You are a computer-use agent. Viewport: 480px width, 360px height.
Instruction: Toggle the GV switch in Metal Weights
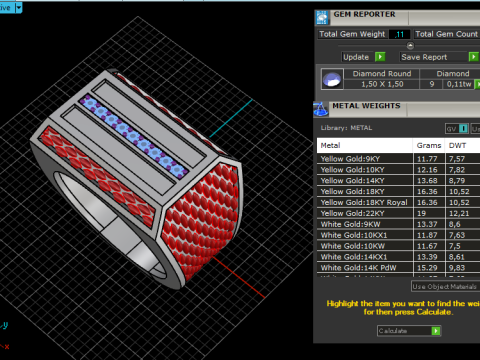457,129
